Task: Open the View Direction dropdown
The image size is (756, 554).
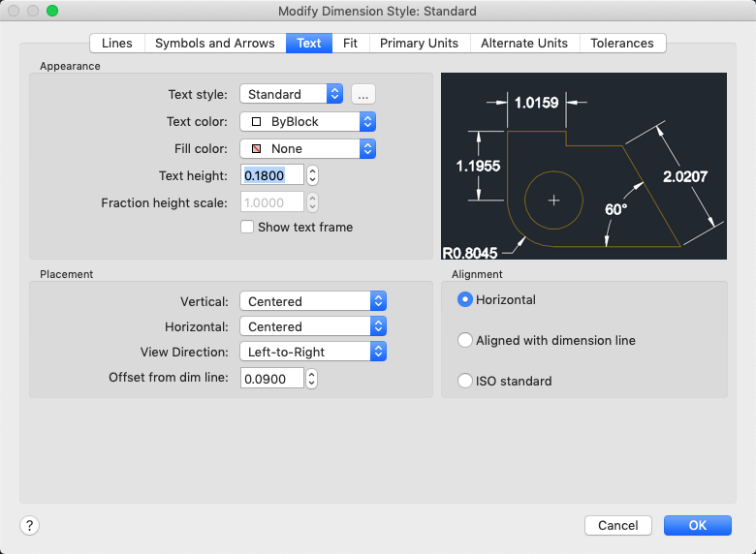Action: click(313, 352)
